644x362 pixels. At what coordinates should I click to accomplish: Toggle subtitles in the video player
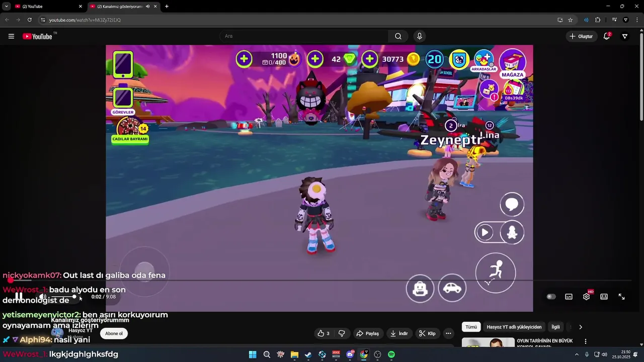click(569, 297)
